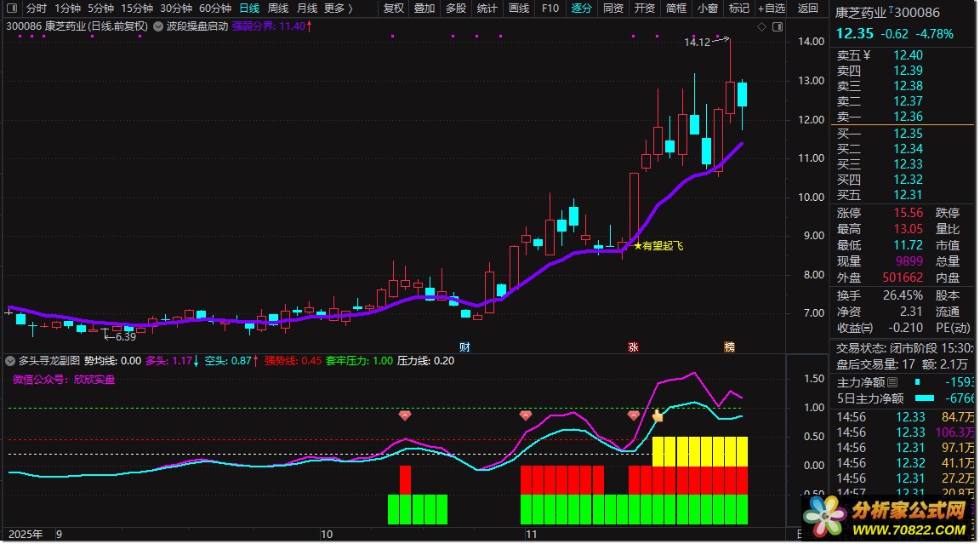980x544 pixels.
Task: Select the 1分钟 period
Action: point(67,9)
